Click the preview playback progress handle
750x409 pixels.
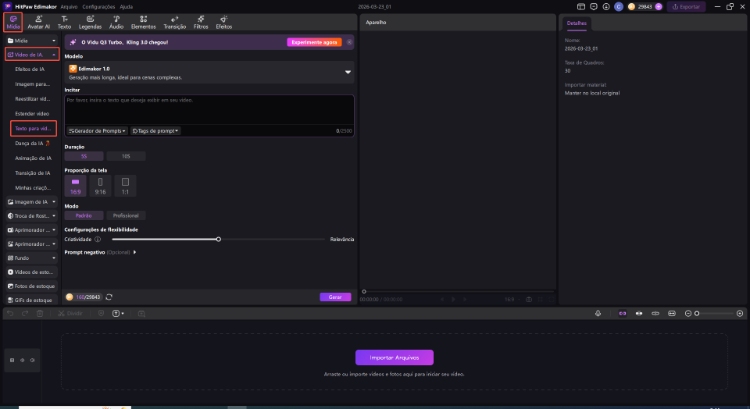click(x=364, y=291)
